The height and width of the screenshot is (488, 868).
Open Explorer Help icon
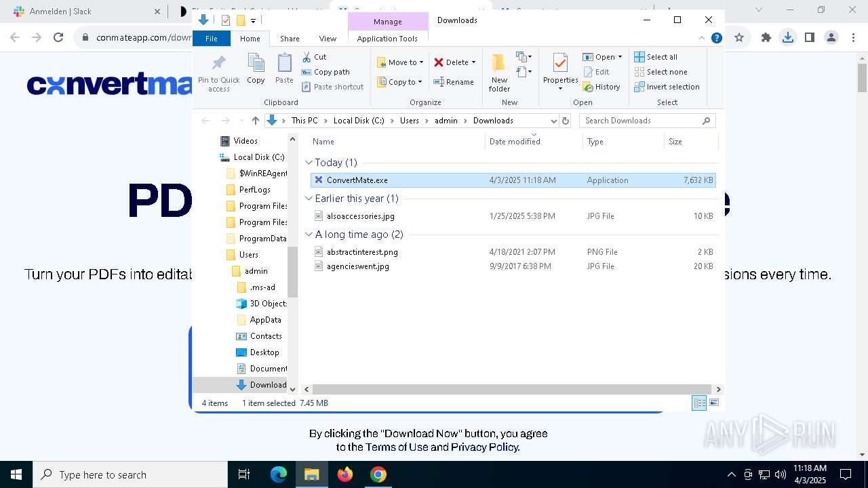click(x=716, y=39)
